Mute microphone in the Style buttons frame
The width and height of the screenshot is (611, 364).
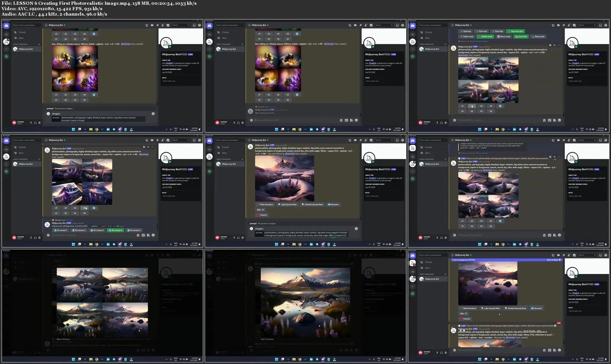click(437, 123)
